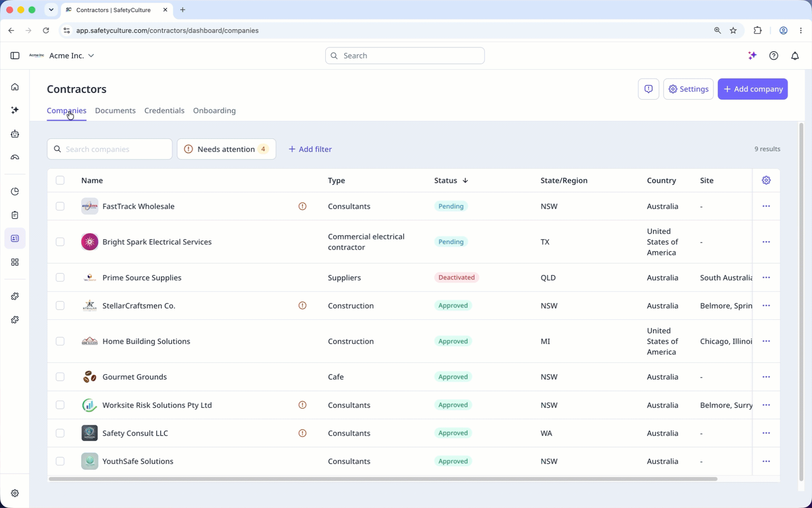Image resolution: width=812 pixels, height=508 pixels.
Task: Click warning icon beside Worksite Risk Solutions
Action: coord(302,405)
